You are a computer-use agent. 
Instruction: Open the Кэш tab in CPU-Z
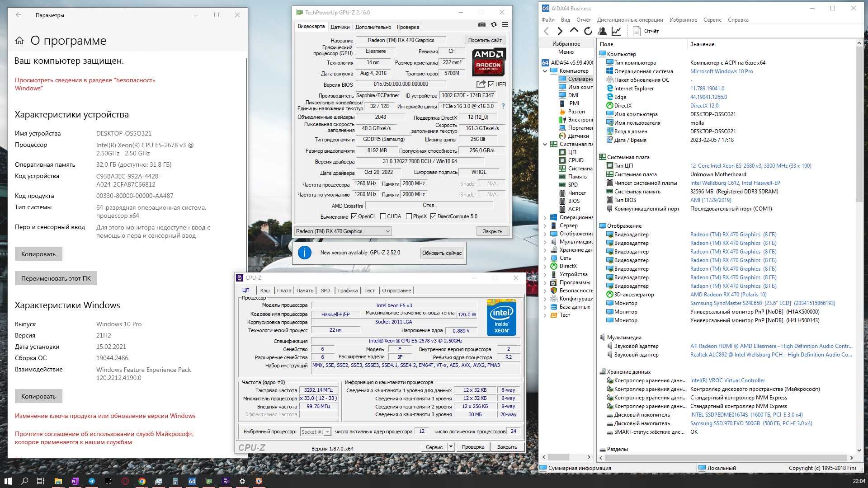[x=265, y=291]
